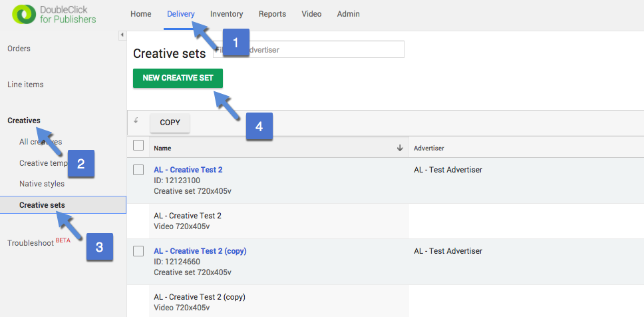Toggle the select-all checkbox in table header
This screenshot has width=644, height=317.
coord(138,146)
